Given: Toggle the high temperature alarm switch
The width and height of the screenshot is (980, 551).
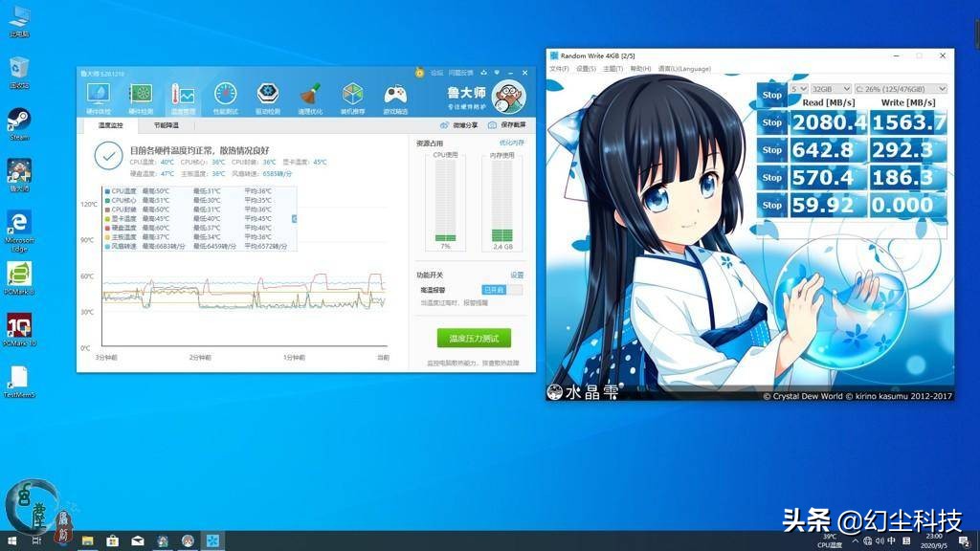Looking at the screenshot, I should click(501, 290).
